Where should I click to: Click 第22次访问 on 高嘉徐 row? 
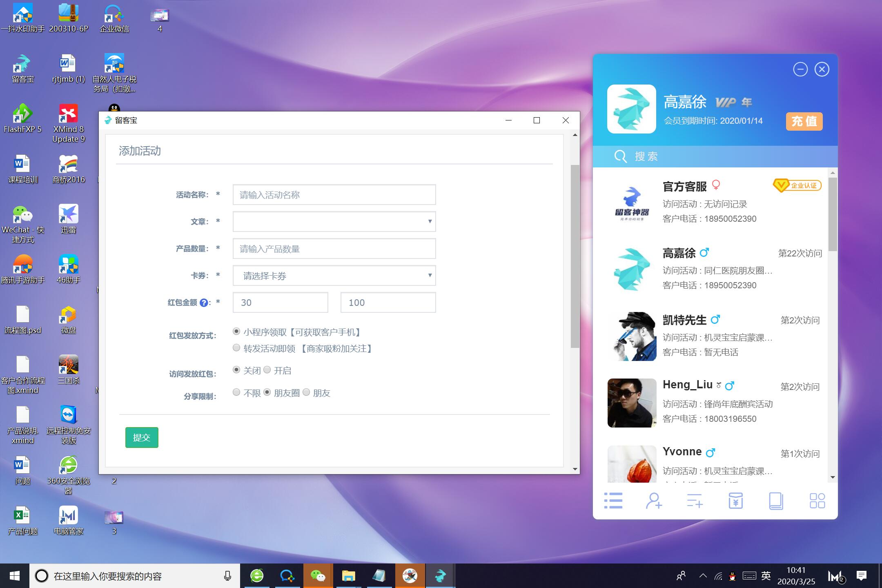[x=800, y=253]
